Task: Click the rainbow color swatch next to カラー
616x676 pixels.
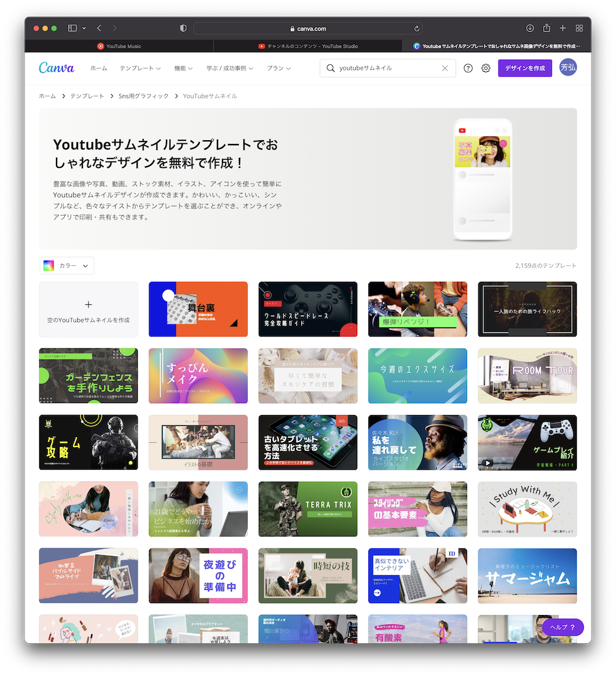Action: point(49,265)
